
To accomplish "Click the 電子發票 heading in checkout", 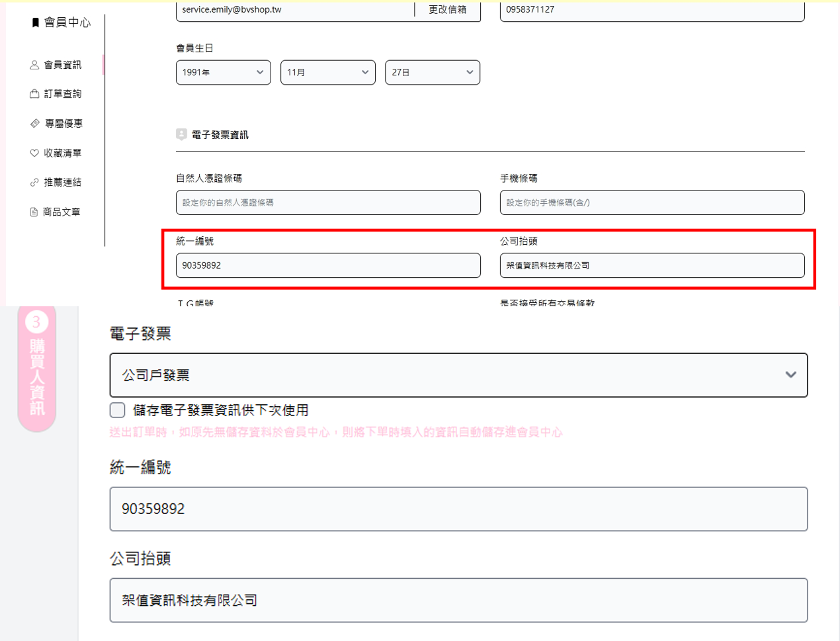I will point(140,334).
